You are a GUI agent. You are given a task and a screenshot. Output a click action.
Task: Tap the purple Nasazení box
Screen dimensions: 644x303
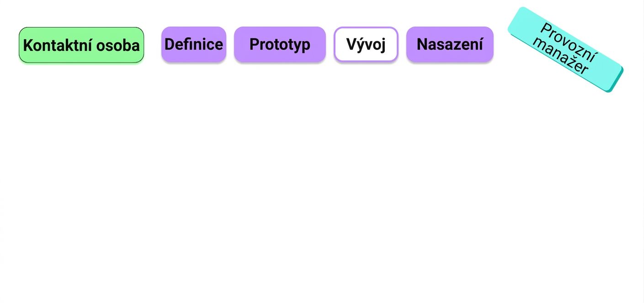coord(450,44)
